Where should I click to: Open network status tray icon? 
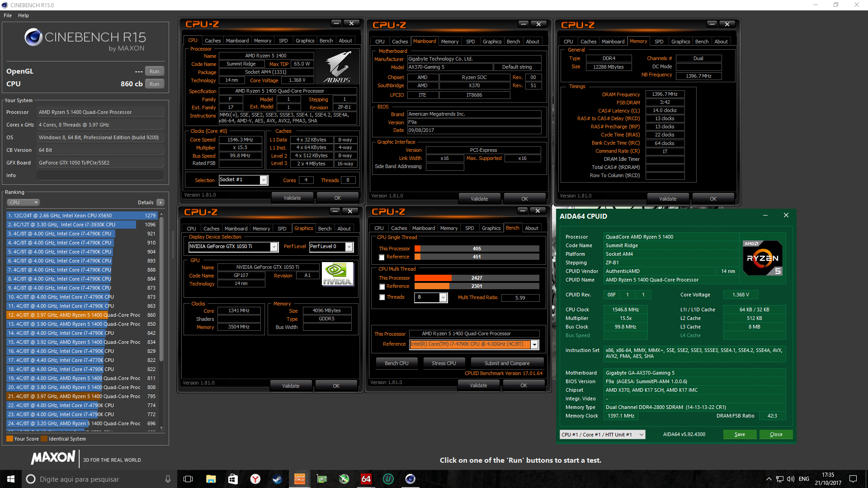780,479
